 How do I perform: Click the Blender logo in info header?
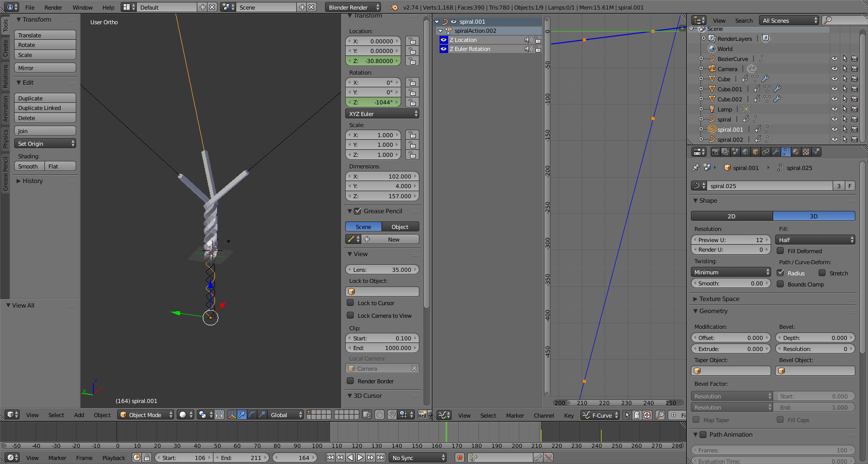[x=394, y=7]
